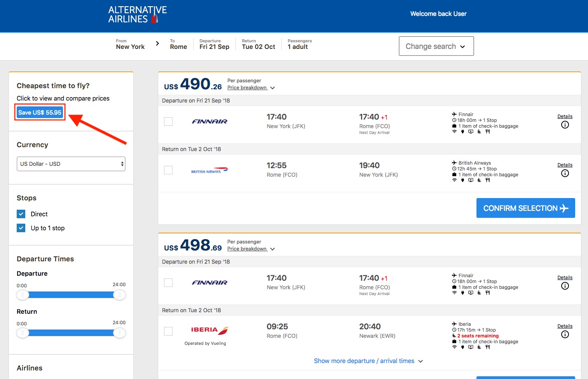The width and height of the screenshot is (588, 379).
Task: Click British Airways logo
Action: point(209,170)
